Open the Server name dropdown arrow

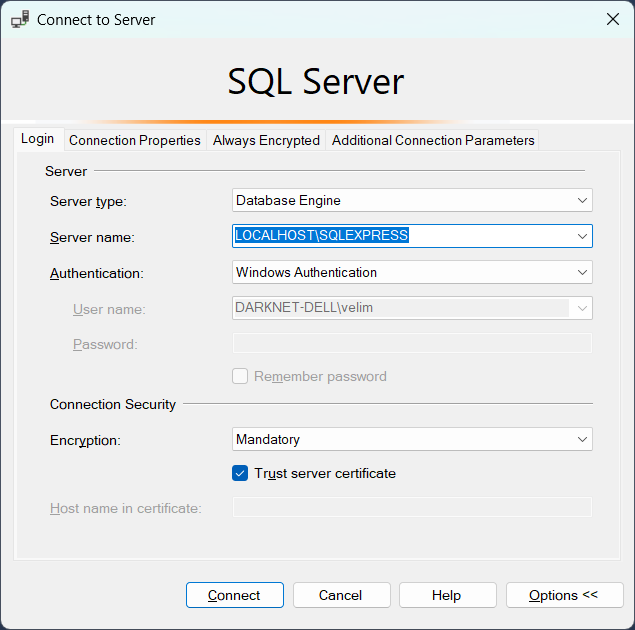click(x=582, y=236)
